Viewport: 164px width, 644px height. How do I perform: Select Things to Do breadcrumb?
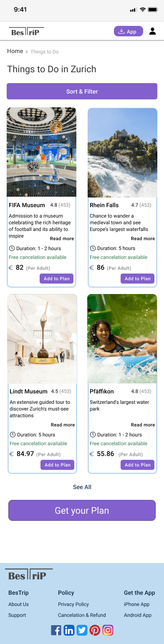pos(45,52)
